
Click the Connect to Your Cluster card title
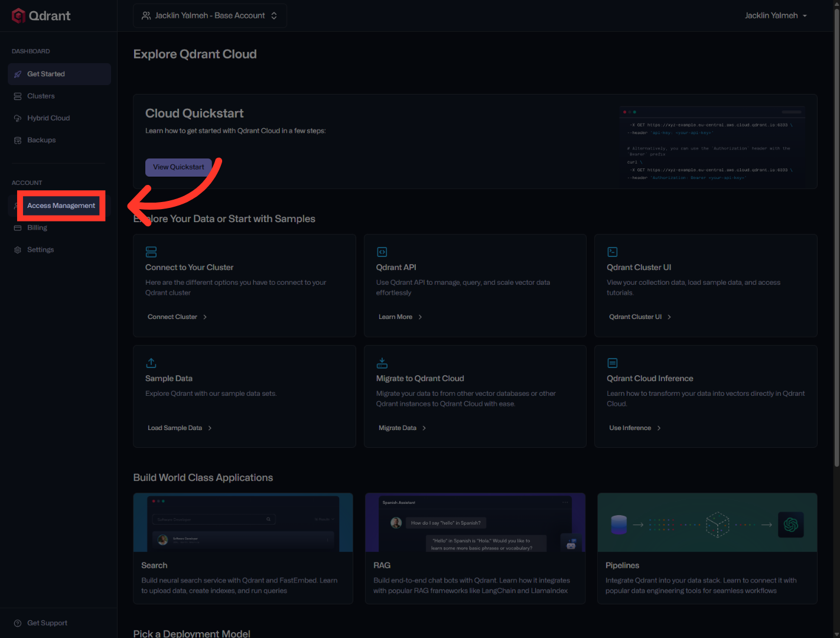(189, 268)
